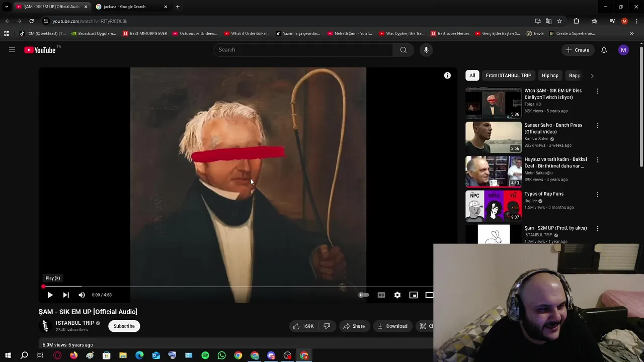644x362 pixels.
Task: Launch Firefox from the taskbar
Action: click(x=73, y=355)
